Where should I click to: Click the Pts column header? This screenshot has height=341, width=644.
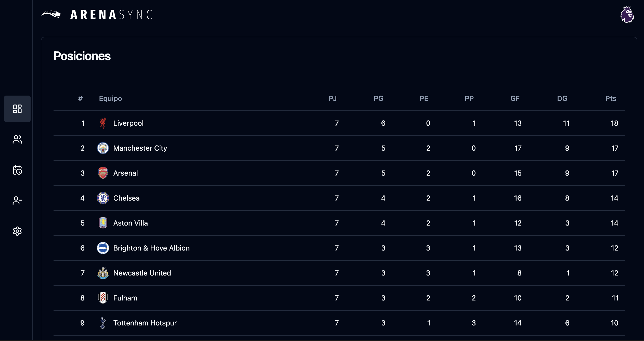click(611, 98)
